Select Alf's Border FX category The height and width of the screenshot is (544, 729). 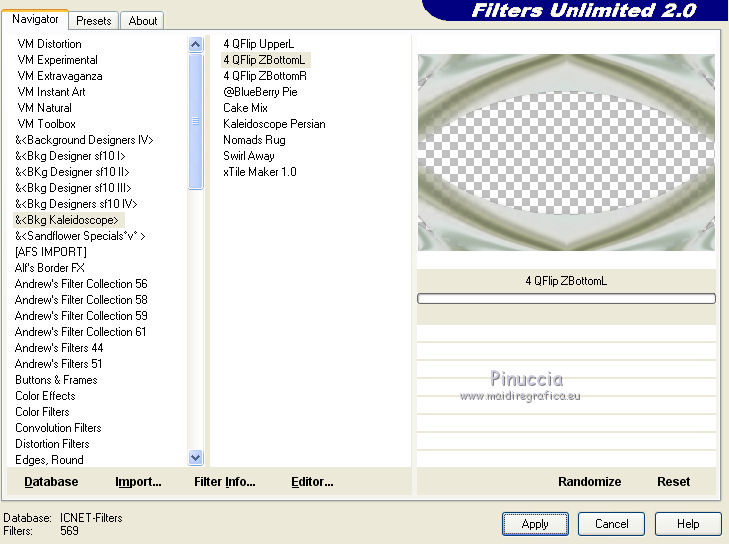(49, 268)
